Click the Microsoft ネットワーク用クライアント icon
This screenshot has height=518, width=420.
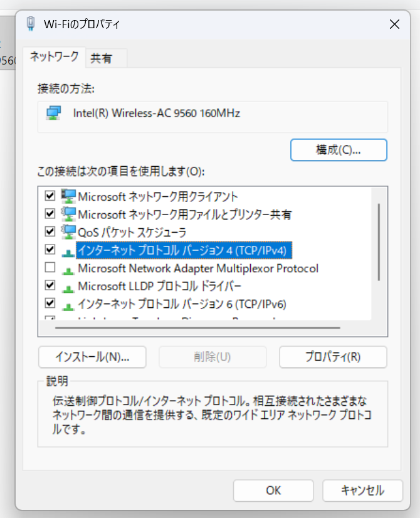point(68,196)
